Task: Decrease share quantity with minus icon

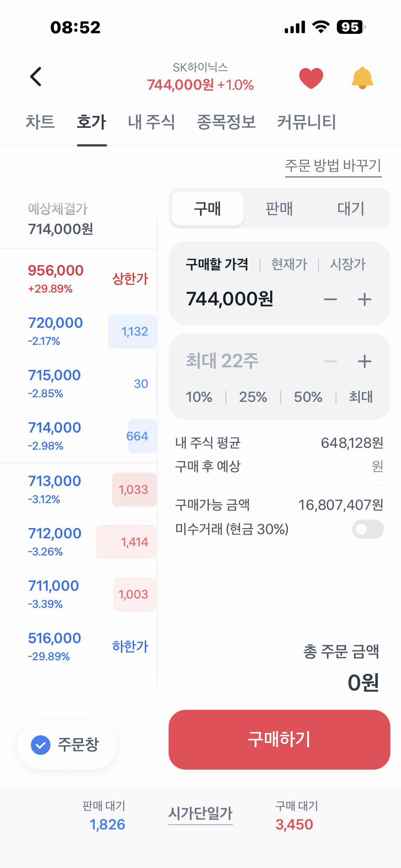Action: [x=330, y=361]
